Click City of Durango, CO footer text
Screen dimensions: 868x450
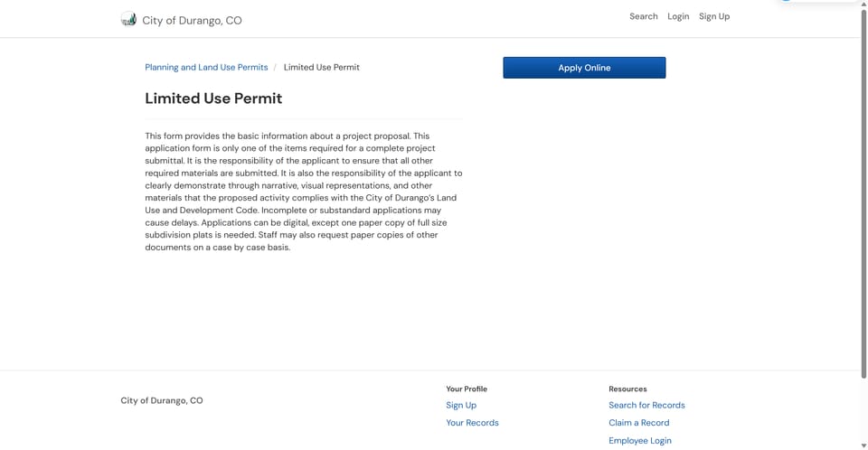click(162, 400)
